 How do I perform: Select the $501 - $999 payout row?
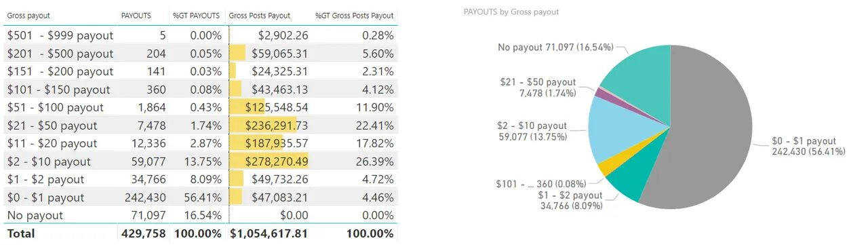pyautogui.click(x=200, y=35)
